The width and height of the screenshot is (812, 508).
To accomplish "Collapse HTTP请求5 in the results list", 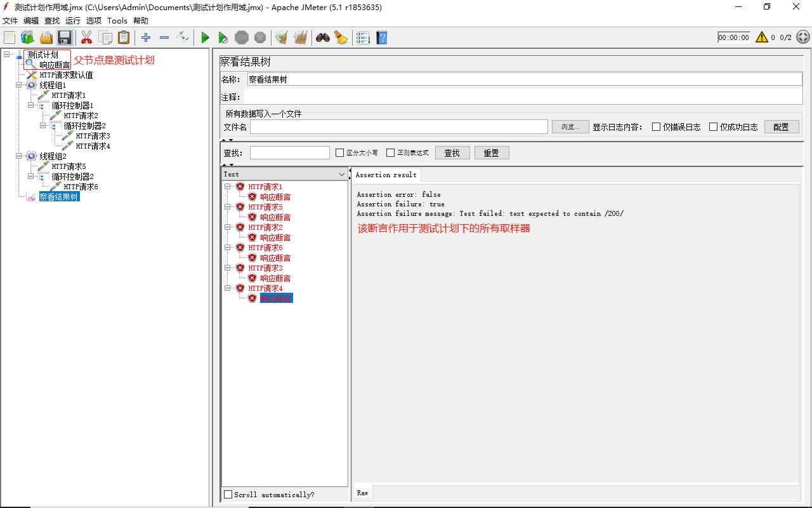I will click(228, 207).
